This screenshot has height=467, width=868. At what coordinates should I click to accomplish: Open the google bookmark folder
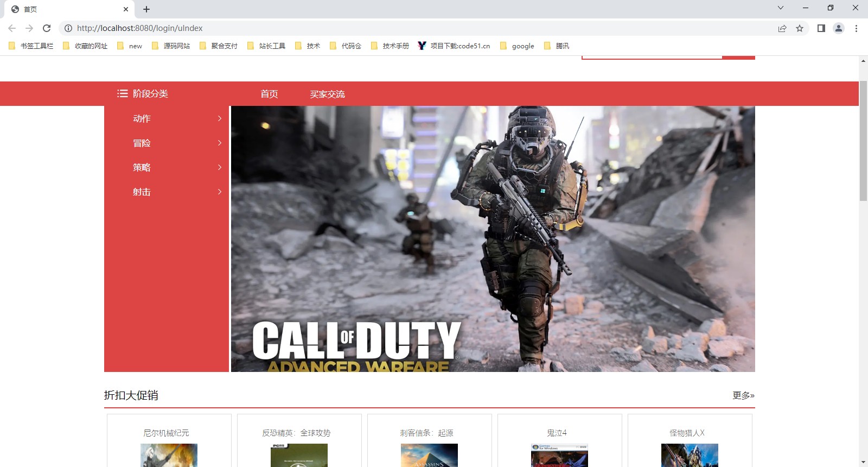pyautogui.click(x=517, y=46)
